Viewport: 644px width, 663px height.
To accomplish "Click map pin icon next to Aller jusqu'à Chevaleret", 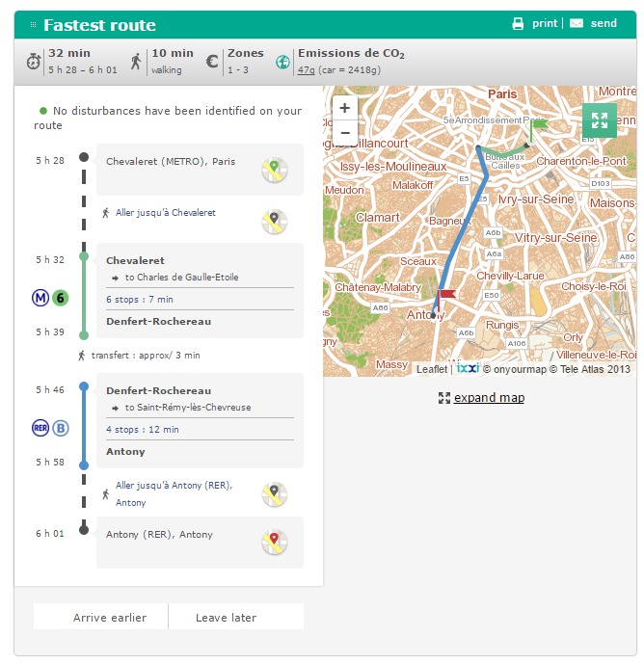I will [x=275, y=222].
